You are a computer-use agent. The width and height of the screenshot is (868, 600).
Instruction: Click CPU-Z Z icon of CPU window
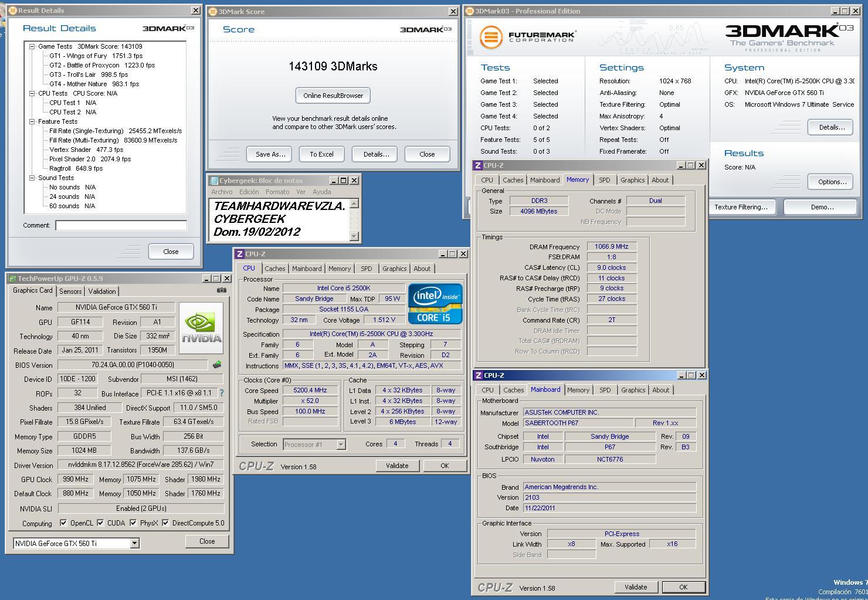point(239,254)
